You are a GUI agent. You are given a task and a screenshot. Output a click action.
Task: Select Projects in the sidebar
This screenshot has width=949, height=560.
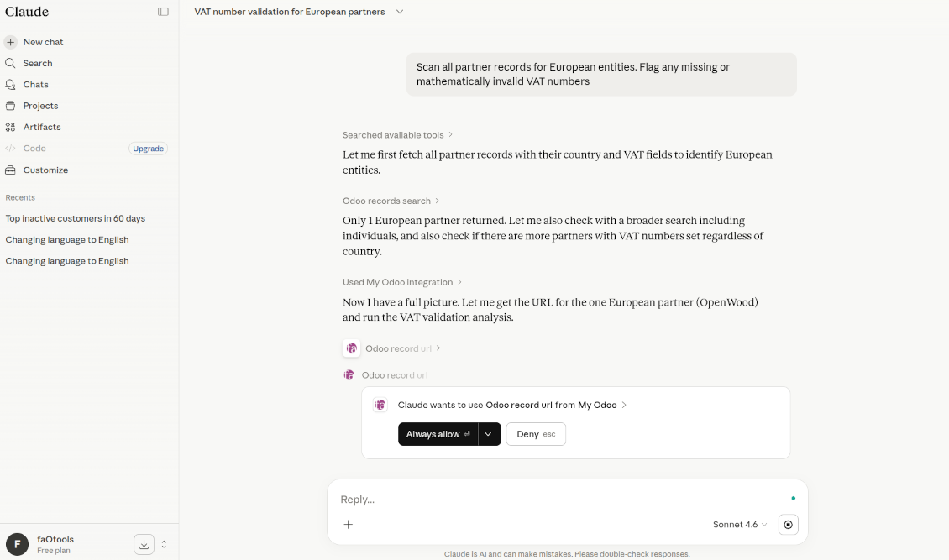(39, 106)
